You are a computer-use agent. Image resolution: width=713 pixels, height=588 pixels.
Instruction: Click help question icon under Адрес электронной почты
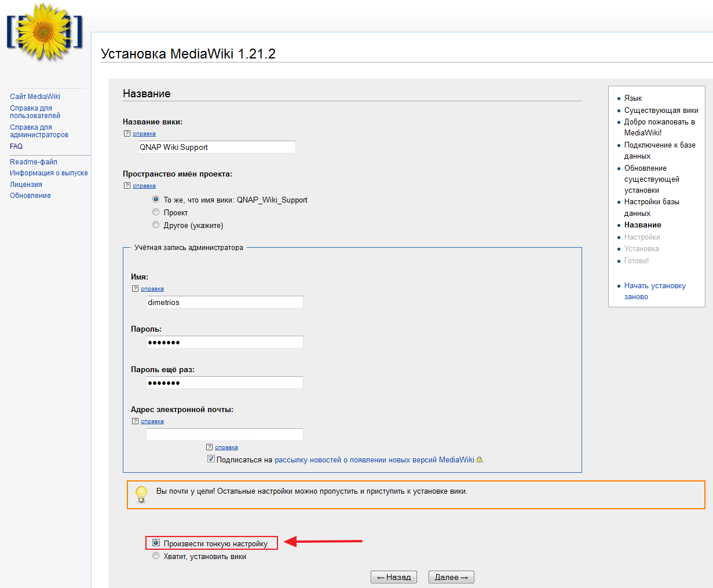click(x=135, y=421)
